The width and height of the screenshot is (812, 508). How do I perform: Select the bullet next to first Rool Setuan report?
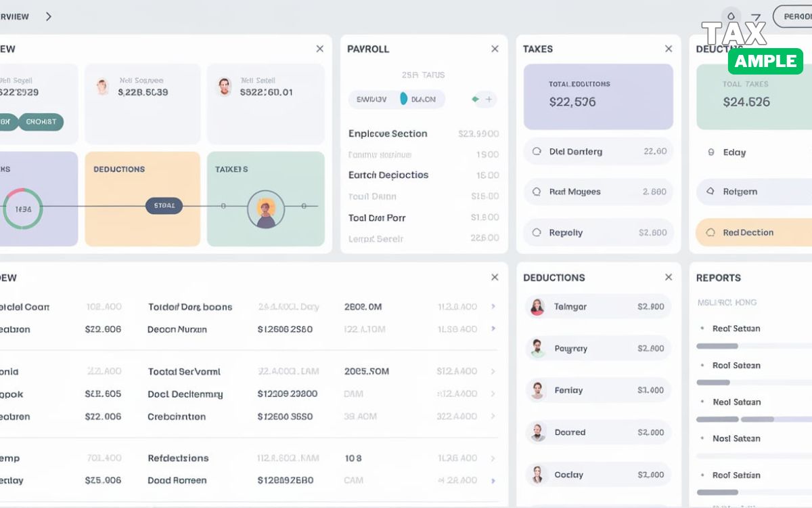(702, 329)
